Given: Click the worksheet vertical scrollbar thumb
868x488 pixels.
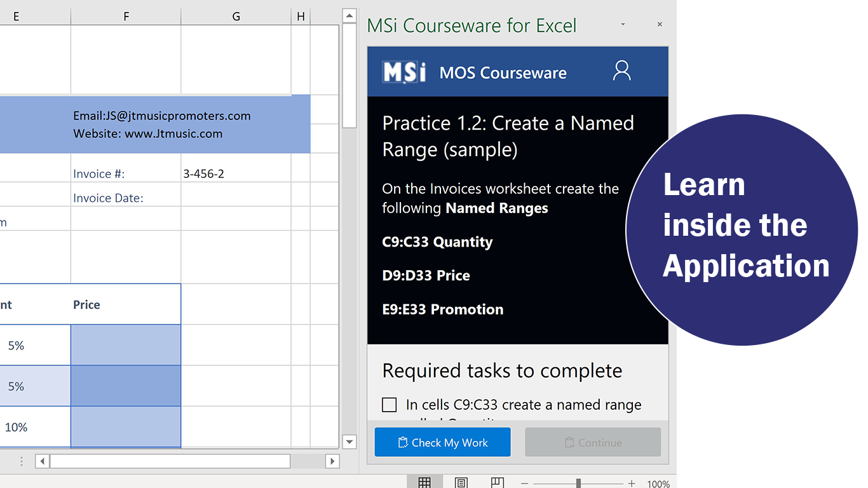Looking at the screenshot, I should [349, 75].
